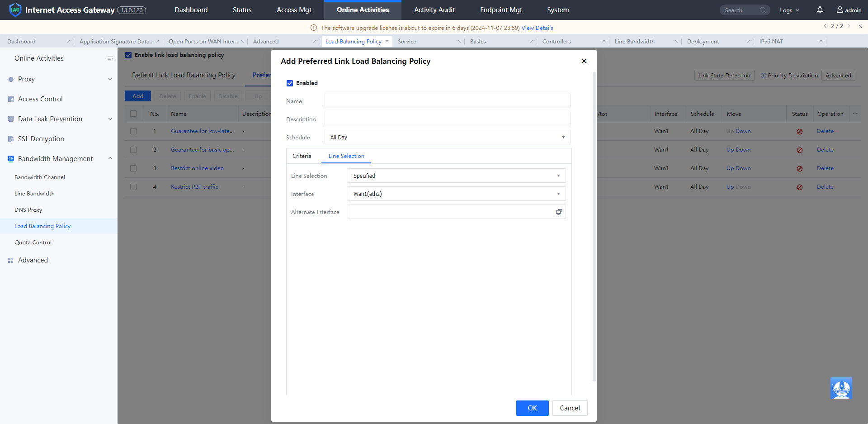Open the Schedule All Day dropdown
This screenshot has width=868, height=424.
(447, 137)
